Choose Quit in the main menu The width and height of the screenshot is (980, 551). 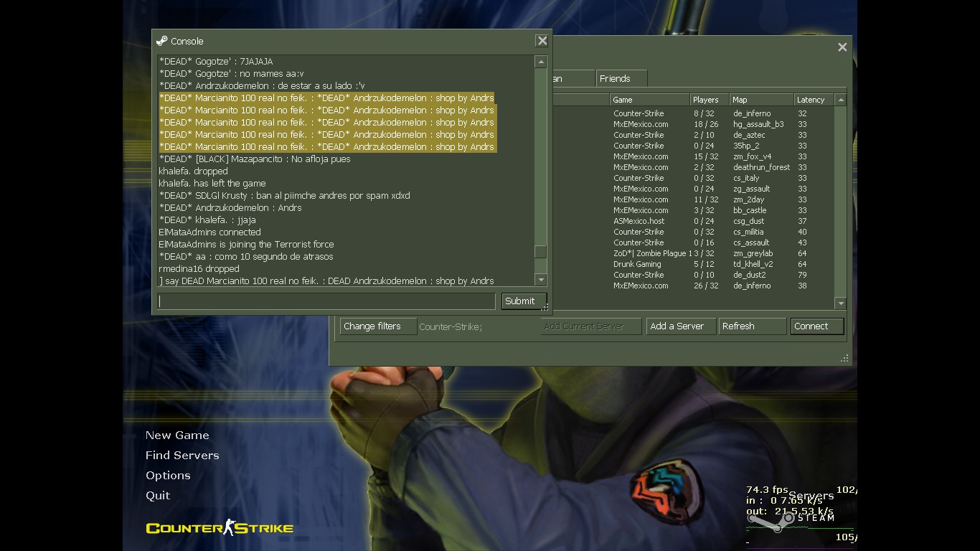[x=158, y=496]
